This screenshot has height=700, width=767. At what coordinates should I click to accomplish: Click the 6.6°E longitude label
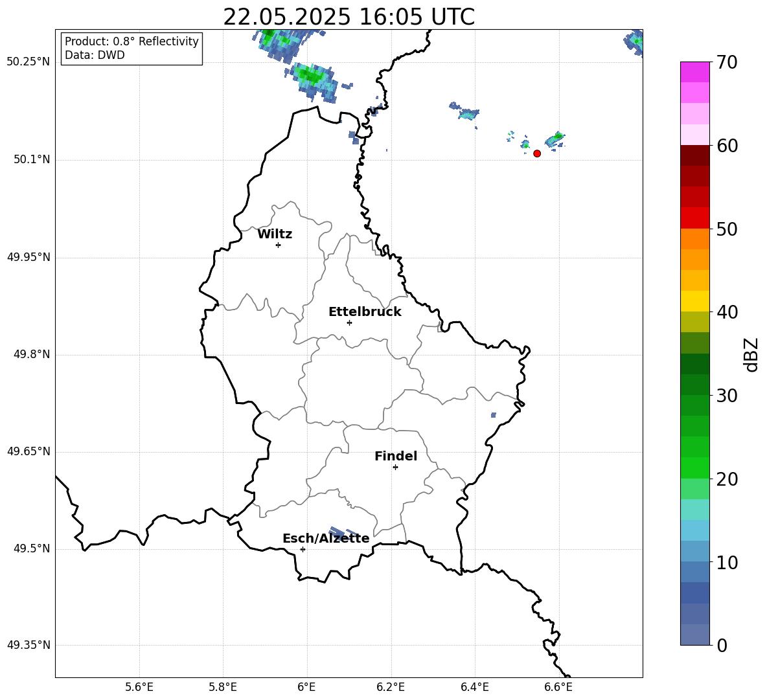[x=558, y=687]
